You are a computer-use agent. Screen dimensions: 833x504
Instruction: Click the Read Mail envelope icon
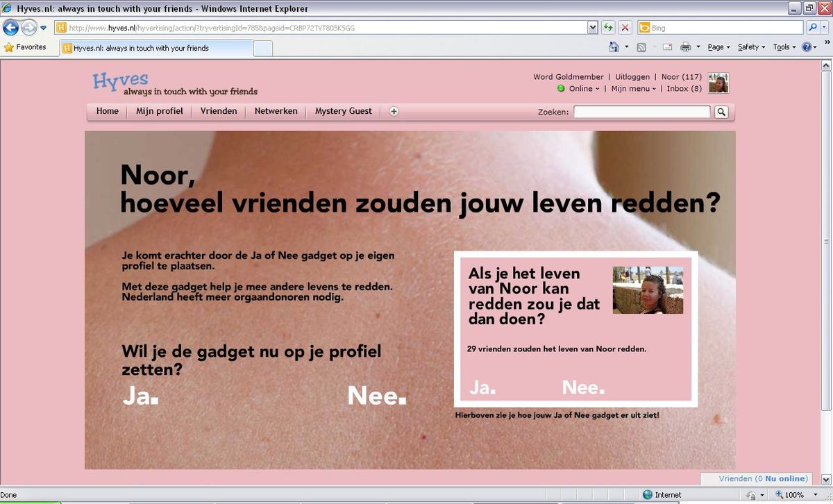point(667,47)
